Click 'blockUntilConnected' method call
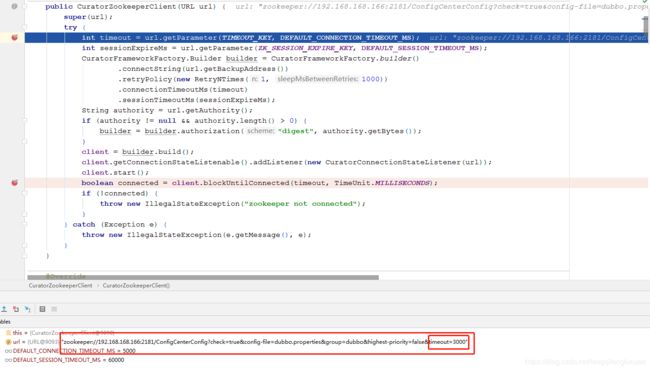Viewport: 650px width, 370px height. pos(247,183)
